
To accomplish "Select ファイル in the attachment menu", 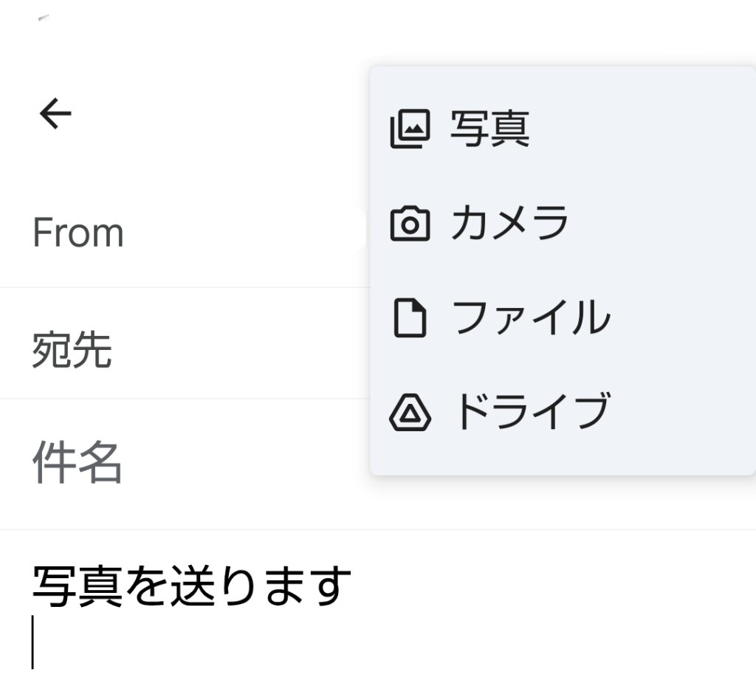I will (x=530, y=318).
